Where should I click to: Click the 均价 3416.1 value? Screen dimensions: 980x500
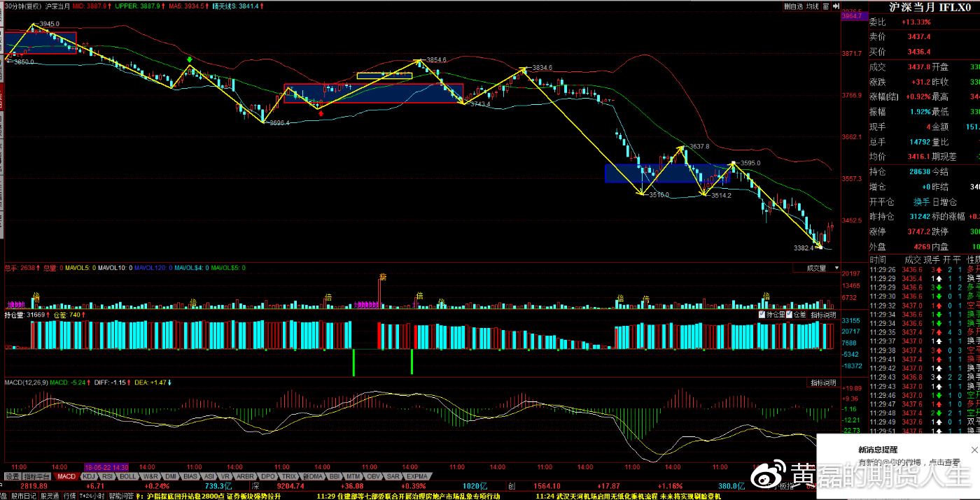point(919,157)
